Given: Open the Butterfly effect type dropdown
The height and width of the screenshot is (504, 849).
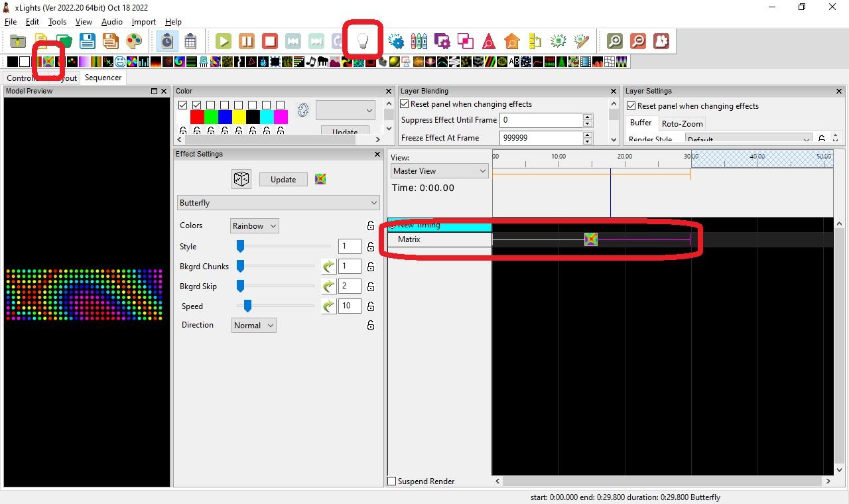Looking at the screenshot, I should 279,203.
